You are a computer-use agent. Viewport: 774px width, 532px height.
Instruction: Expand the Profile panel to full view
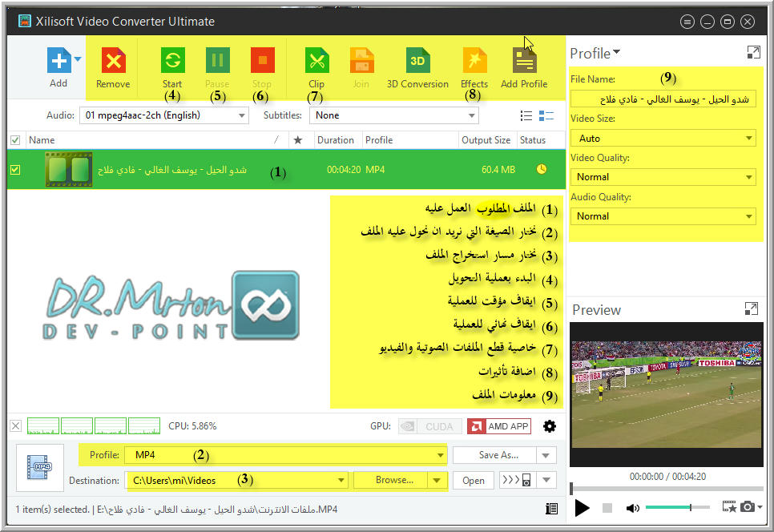click(753, 52)
